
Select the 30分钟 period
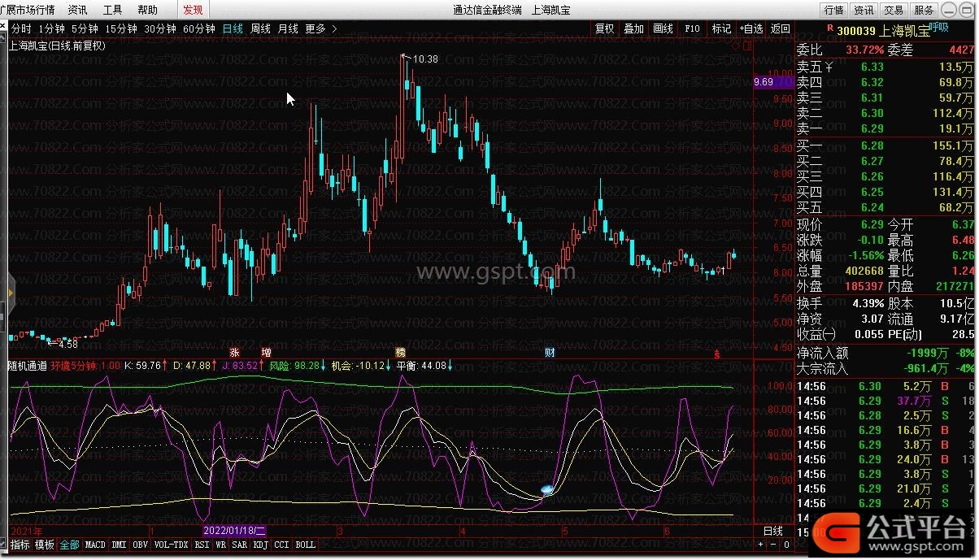click(160, 28)
